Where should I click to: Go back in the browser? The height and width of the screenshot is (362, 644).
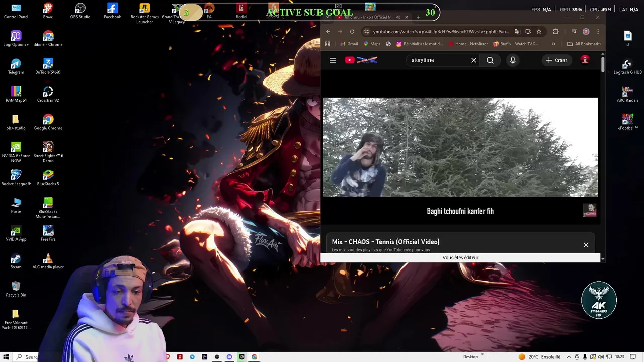tap(328, 31)
